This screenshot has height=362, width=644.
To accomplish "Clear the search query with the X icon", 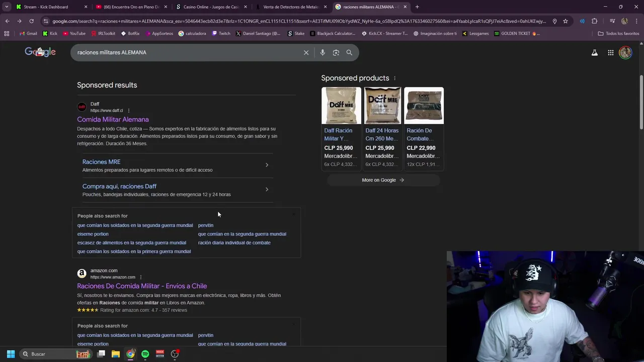I will pyautogui.click(x=306, y=52).
